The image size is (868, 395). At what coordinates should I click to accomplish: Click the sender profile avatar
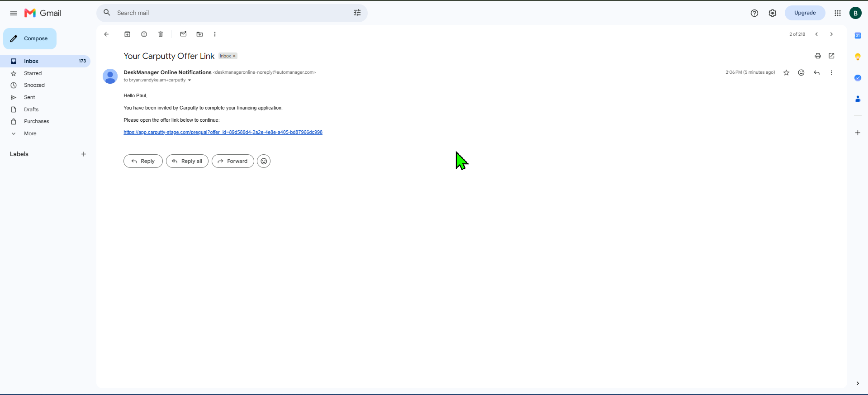110,76
